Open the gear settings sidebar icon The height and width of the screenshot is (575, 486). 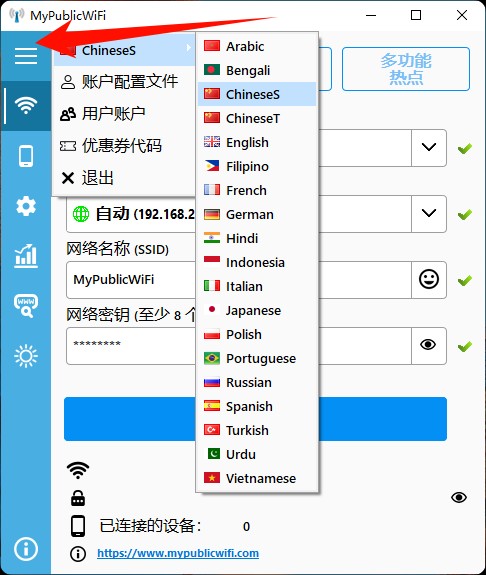(x=26, y=206)
